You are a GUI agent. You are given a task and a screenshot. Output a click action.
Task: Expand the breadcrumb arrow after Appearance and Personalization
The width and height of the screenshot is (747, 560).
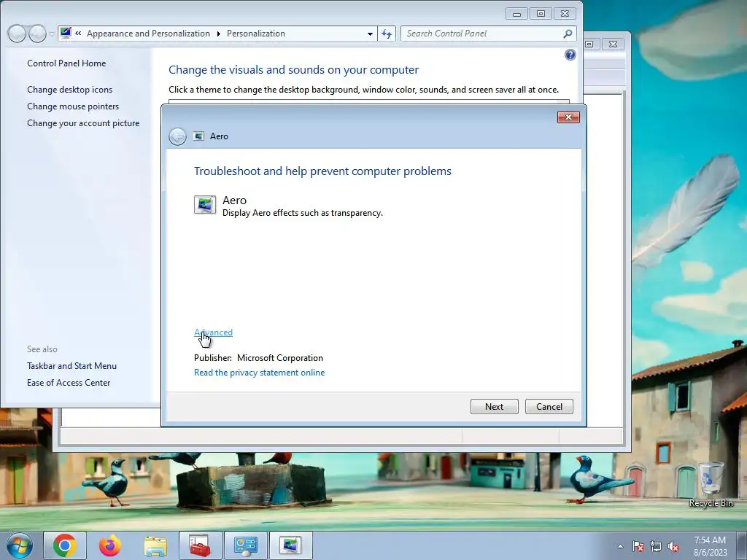(218, 34)
